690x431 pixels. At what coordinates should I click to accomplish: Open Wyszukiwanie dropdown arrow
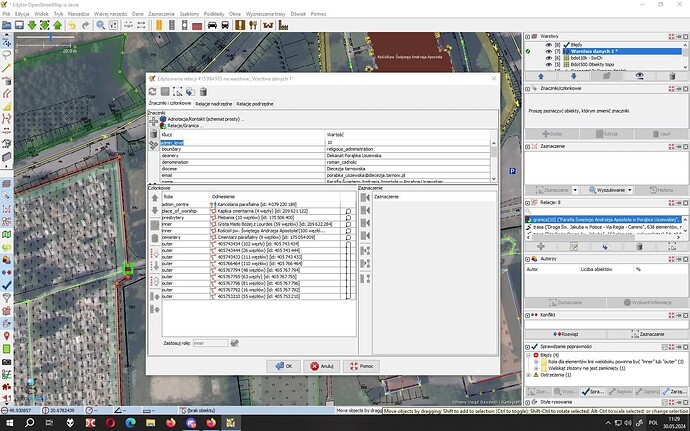630,190
